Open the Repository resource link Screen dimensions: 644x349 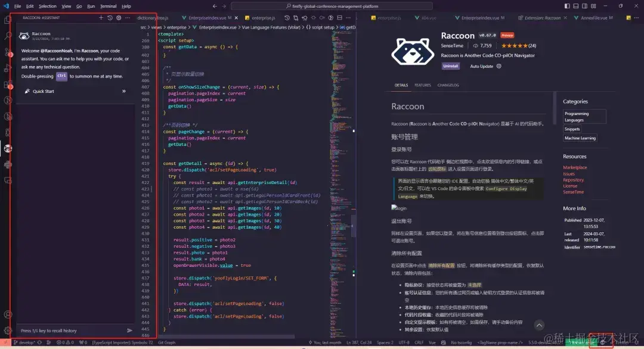point(574,180)
